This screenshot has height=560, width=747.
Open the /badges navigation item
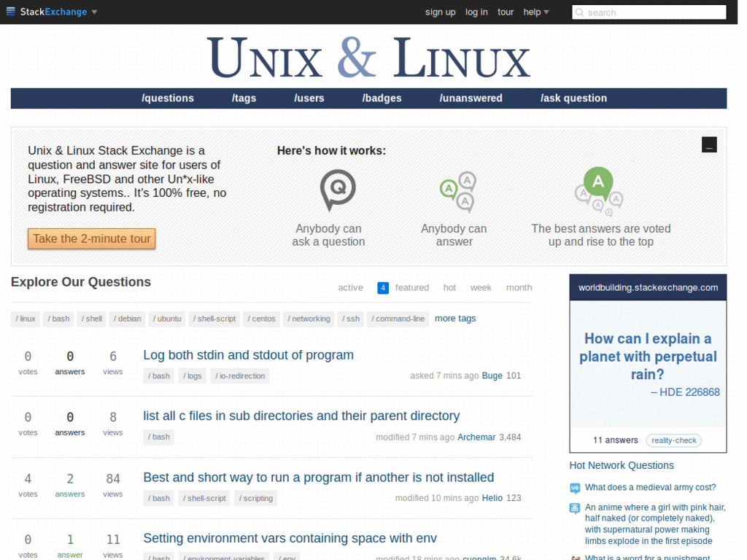(x=382, y=98)
